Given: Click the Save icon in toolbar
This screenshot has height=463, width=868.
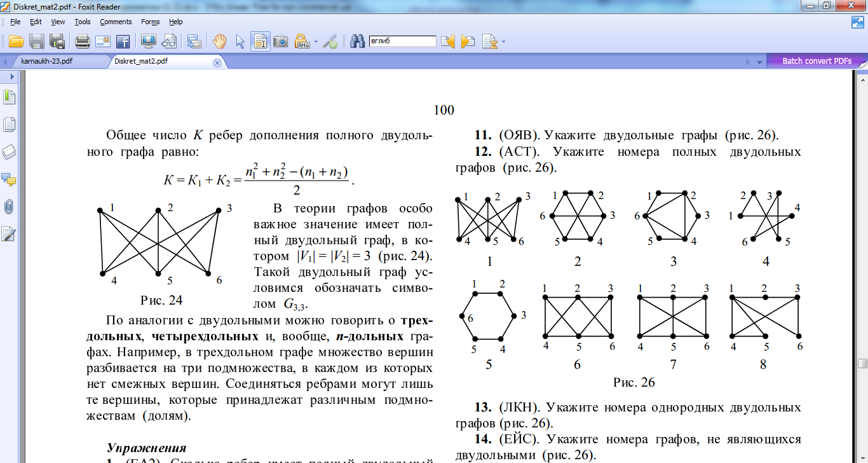Looking at the screenshot, I should pos(37,41).
